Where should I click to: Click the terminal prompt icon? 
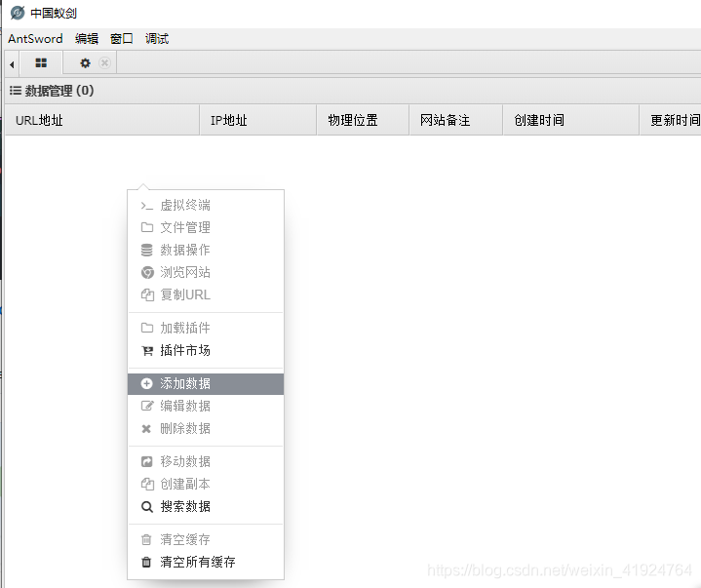click(146, 206)
